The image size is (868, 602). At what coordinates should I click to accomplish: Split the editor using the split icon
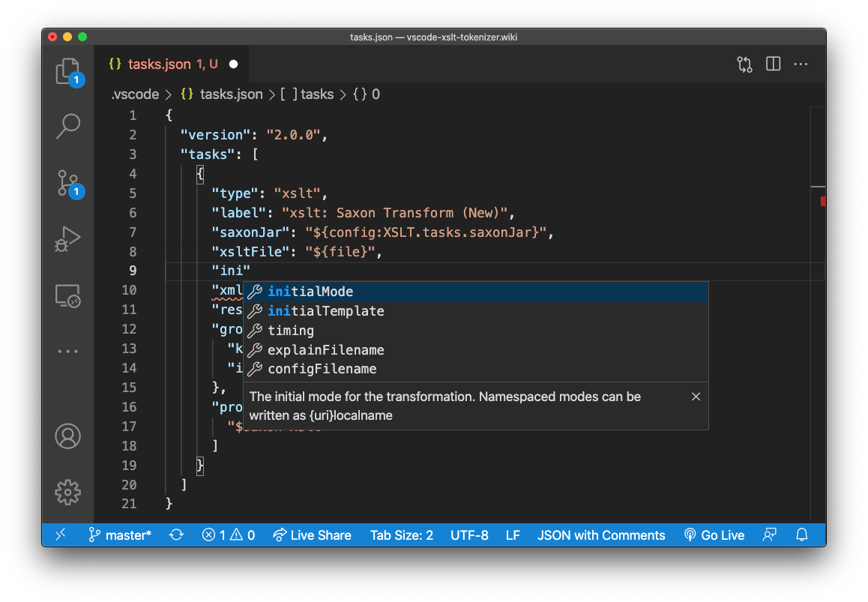tap(773, 64)
